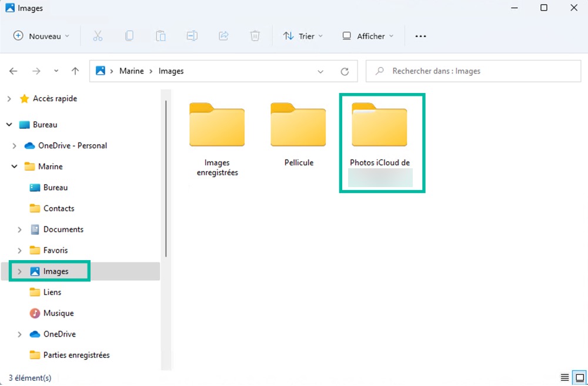The height and width of the screenshot is (386, 588).
Task: Click the Share icon in toolbar
Action: 223,36
